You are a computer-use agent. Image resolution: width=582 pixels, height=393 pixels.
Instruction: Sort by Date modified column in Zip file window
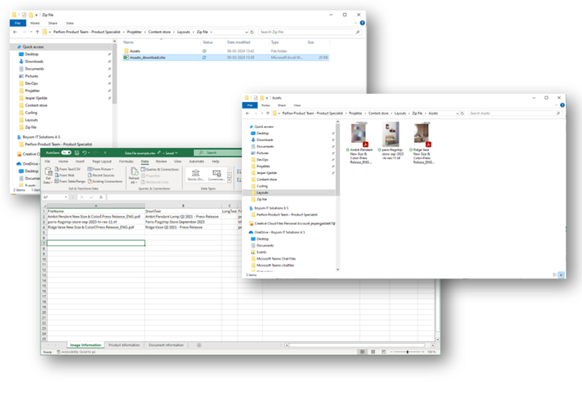(x=239, y=42)
